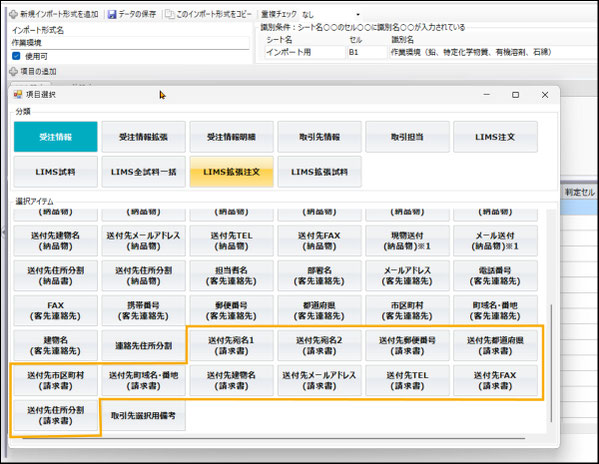This screenshot has width=599, height=464.
Task: Choose 市区町村(客先連絡先) item
Action: [407, 310]
